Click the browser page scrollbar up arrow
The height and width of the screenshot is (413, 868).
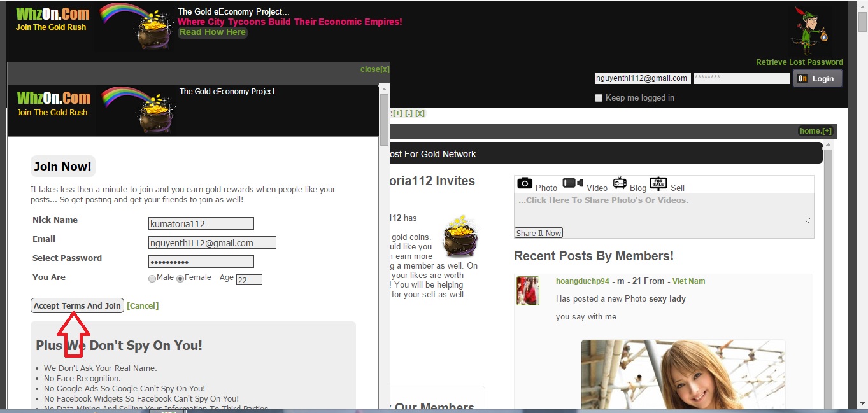point(862,5)
